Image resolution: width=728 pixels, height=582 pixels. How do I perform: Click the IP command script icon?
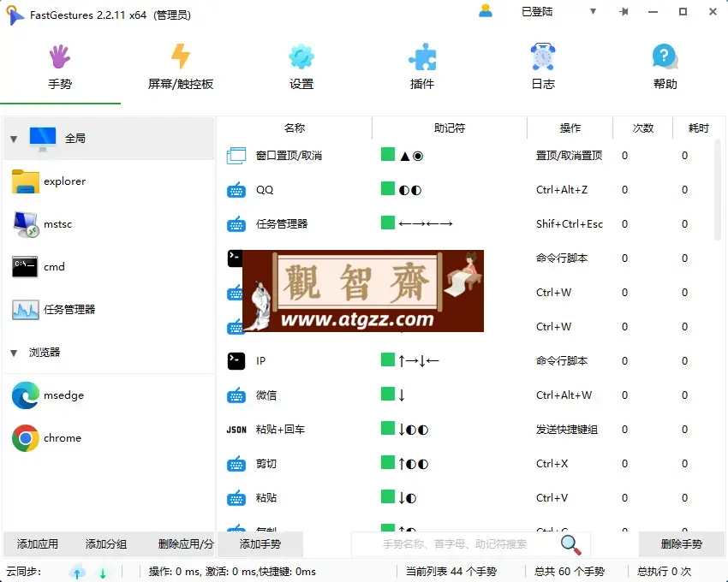click(236, 360)
